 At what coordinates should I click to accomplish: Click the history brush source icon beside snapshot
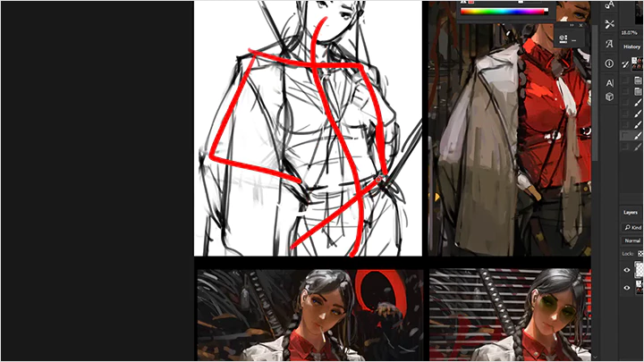pyautogui.click(x=625, y=63)
